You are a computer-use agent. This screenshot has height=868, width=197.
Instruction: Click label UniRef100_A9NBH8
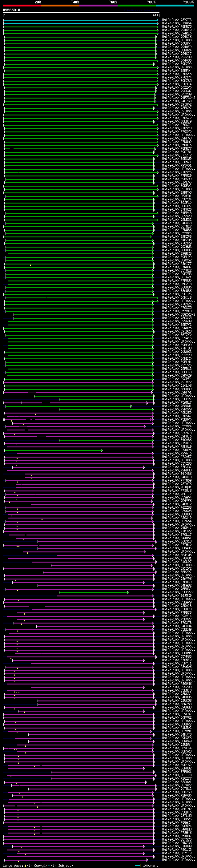pos(176,470)
